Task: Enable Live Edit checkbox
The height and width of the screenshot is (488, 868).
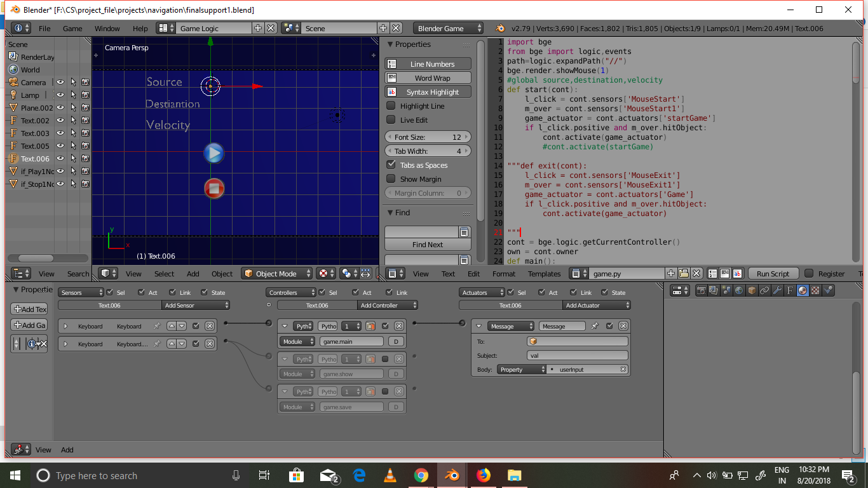Action: 391,120
